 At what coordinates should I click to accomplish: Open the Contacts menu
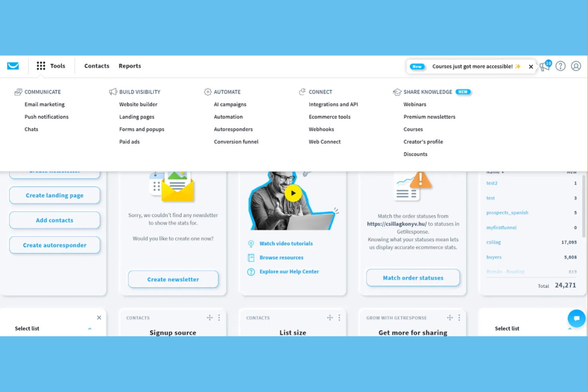coord(97,66)
